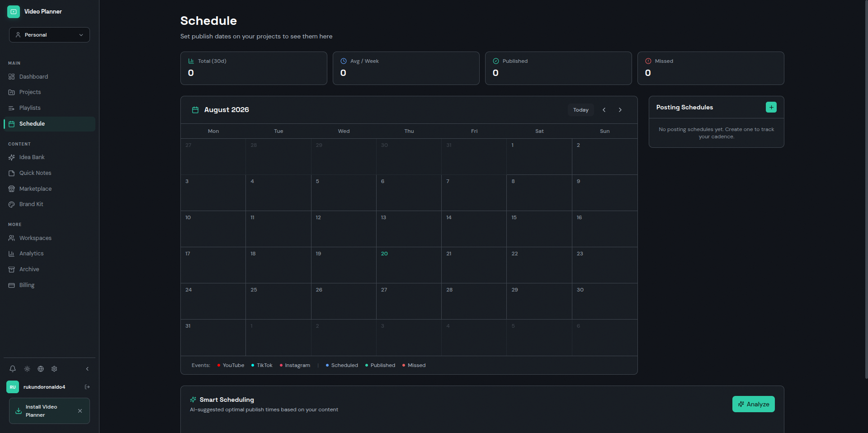Click the Video Planner logo icon
This screenshot has width=868, height=433.
[x=14, y=12]
